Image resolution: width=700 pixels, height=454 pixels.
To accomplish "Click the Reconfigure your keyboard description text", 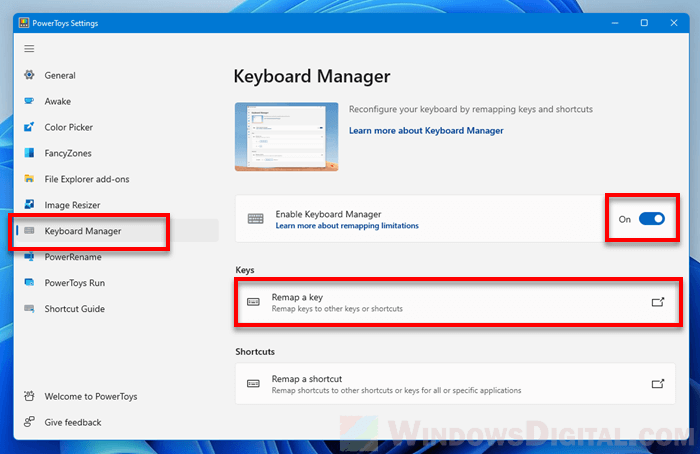I will (471, 109).
